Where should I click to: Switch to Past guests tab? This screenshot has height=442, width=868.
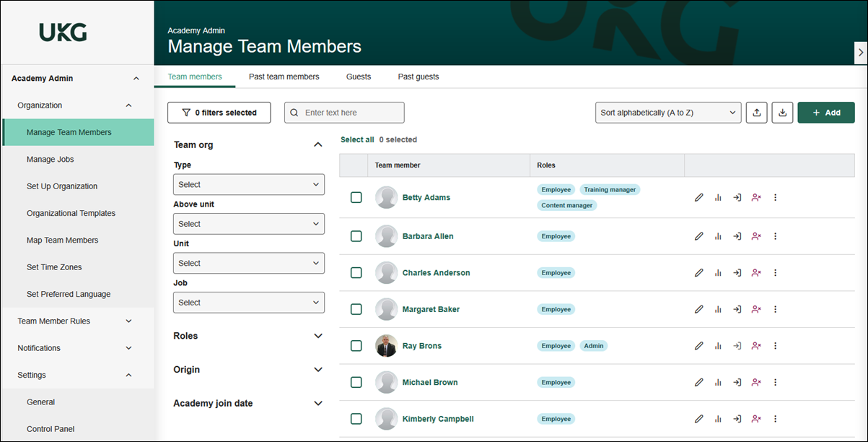tap(418, 77)
